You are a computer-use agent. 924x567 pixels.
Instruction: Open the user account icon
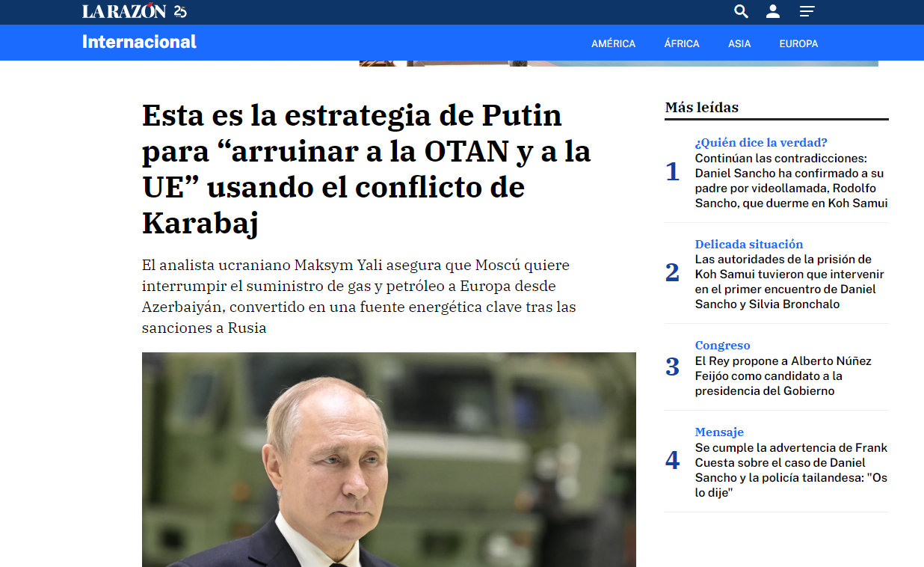tap(773, 11)
